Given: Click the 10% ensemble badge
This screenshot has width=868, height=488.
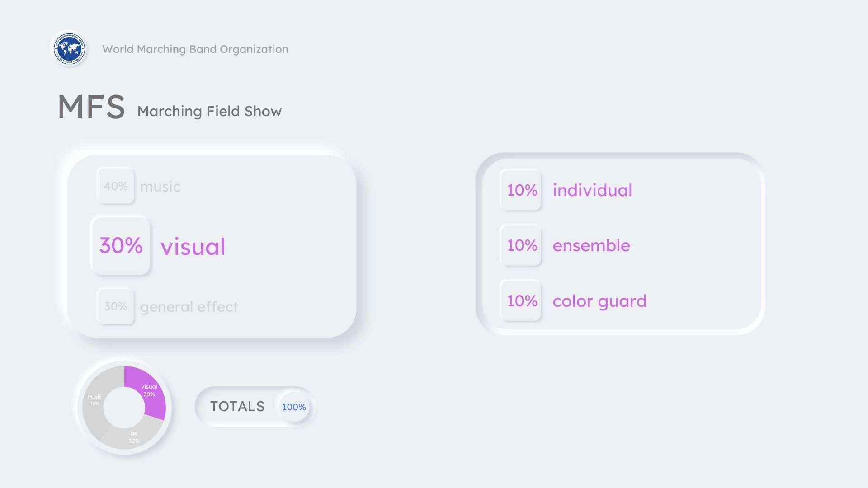Looking at the screenshot, I should (x=521, y=245).
